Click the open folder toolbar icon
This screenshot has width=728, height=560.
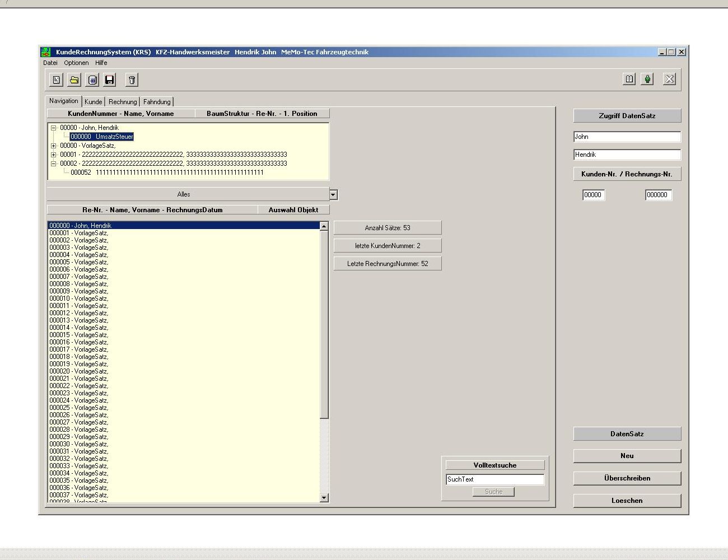(74, 80)
